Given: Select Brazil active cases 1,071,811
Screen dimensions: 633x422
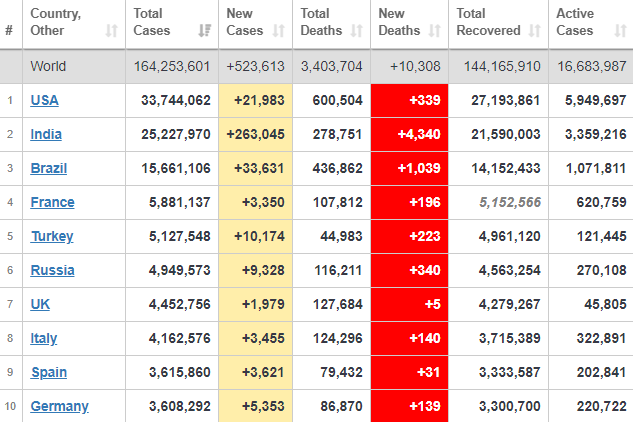Looking at the screenshot, I should 596,168.
